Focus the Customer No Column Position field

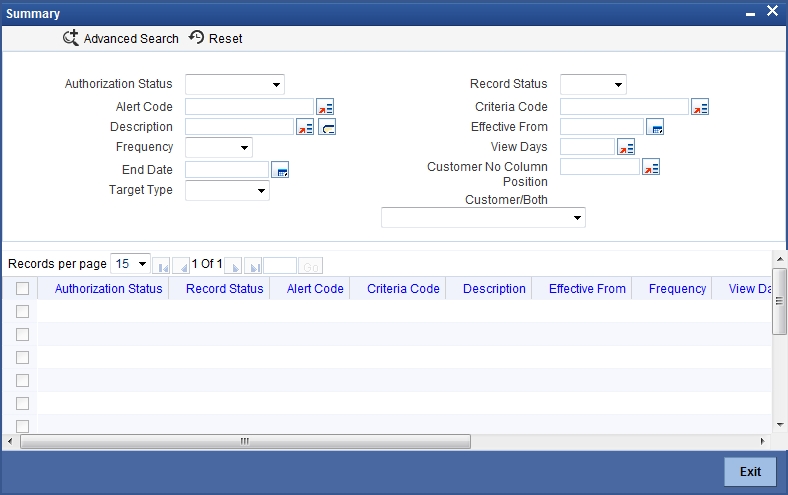600,167
